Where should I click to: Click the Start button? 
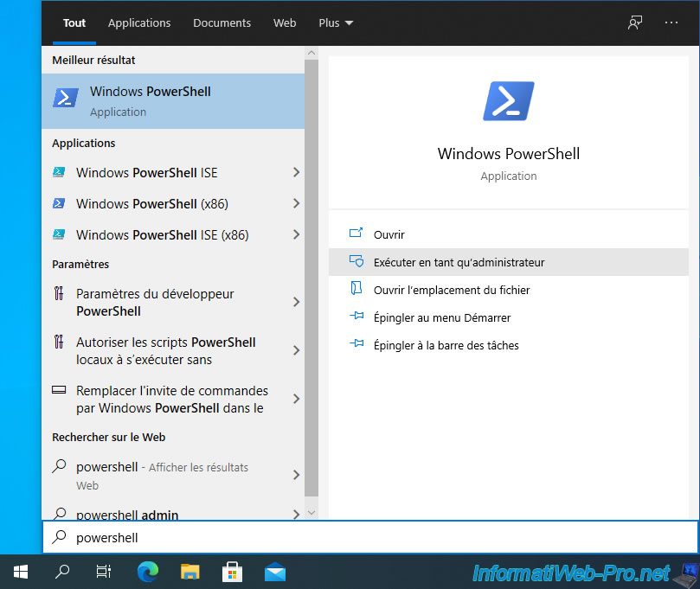pyautogui.click(x=20, y=572)
